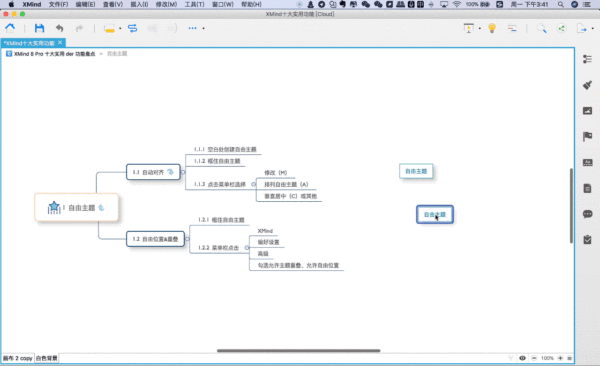Select subtopic 垂直居中 (C) 或其他
This screenshot has width=600, height=366.
click(290, 196)
